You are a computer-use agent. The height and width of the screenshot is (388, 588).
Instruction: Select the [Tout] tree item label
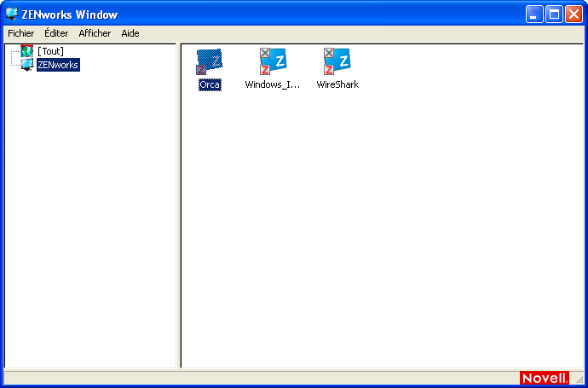(x=50, y=51)
